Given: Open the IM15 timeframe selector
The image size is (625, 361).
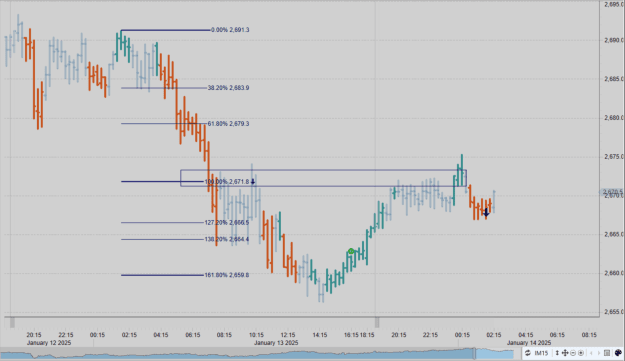Looking at the screenshot, I should 541,353.
